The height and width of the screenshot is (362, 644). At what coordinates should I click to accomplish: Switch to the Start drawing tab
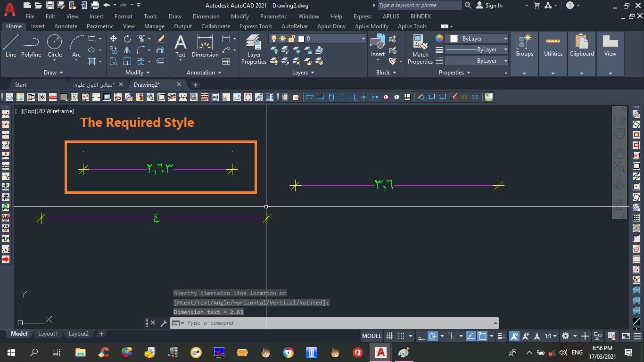(21, 85)
